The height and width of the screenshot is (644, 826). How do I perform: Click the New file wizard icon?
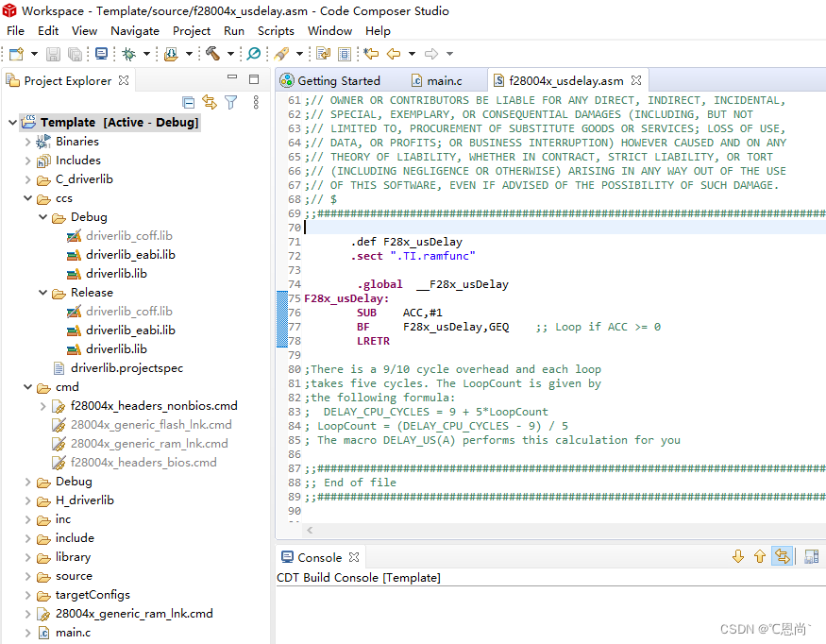coord(16,54)
